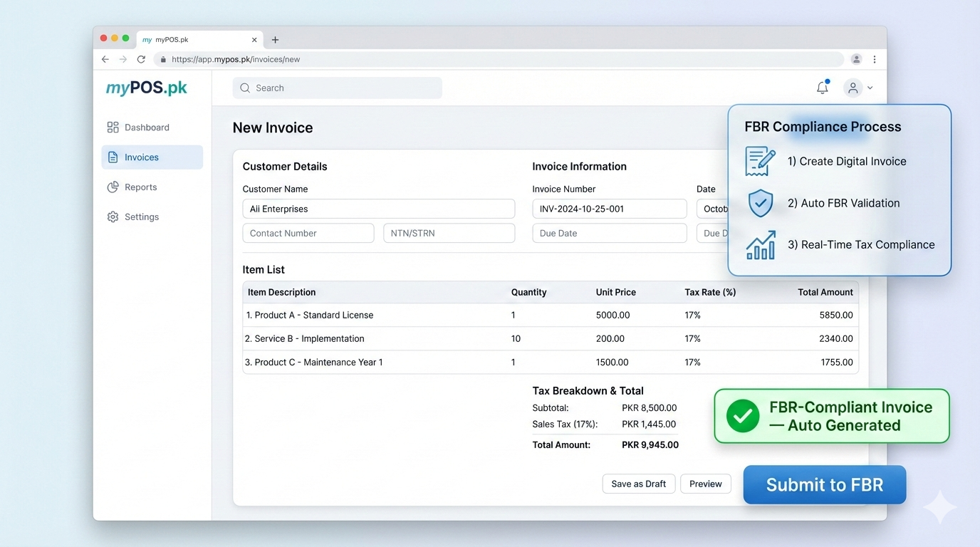Select Invoices in the sidebar
Image resolution: width=980 pixels, height=547 pixels.
pos(152,157)
